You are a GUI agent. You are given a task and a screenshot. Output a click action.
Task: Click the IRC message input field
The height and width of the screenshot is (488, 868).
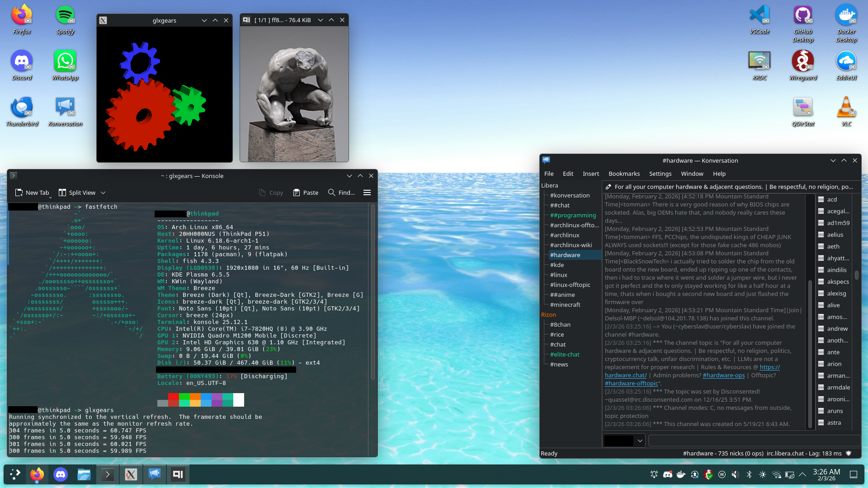pyautogui.click(x=754, y=441)
